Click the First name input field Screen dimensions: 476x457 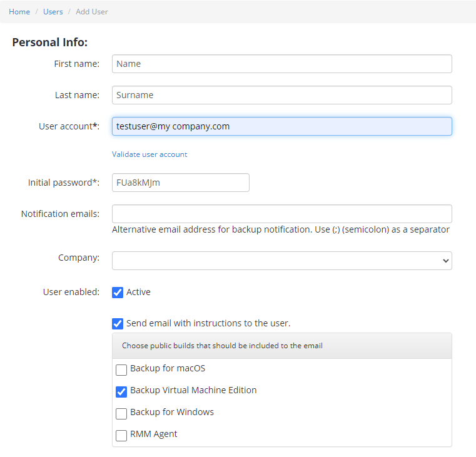tap(281, 64)
